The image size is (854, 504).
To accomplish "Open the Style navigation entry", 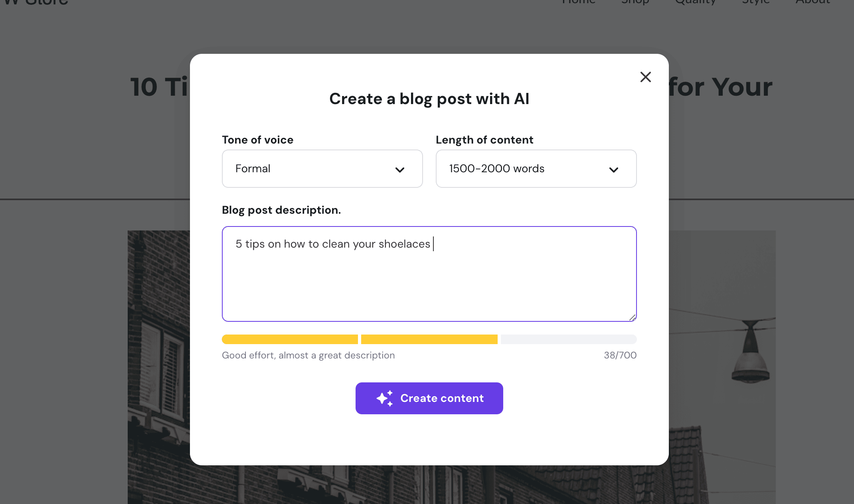I will [x=755, y=3].
